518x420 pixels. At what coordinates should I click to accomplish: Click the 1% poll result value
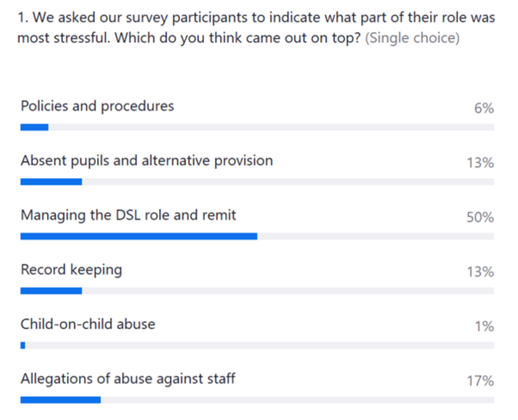(x=484, y=327)
